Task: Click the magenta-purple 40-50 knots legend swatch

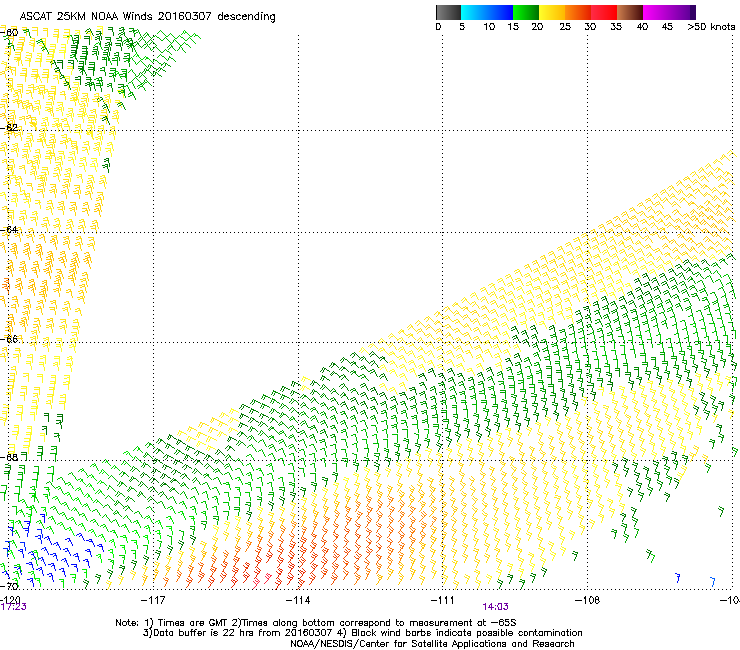Action: 669,12
